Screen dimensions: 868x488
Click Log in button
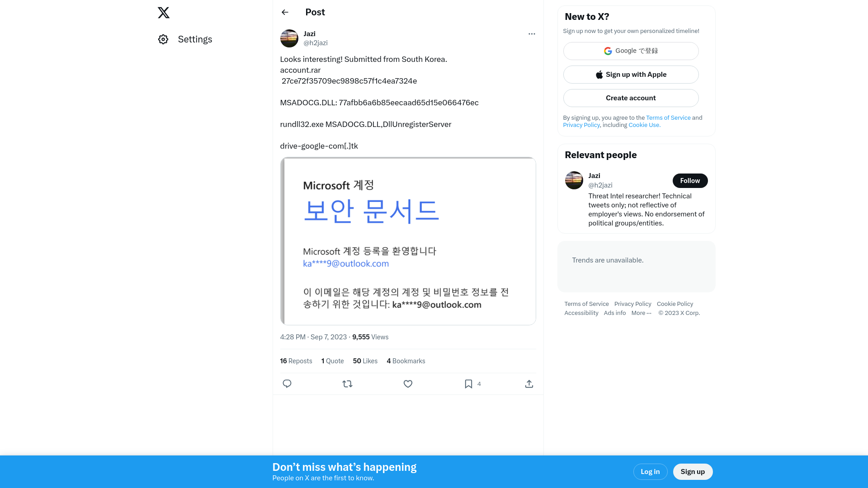click(650, 471)
